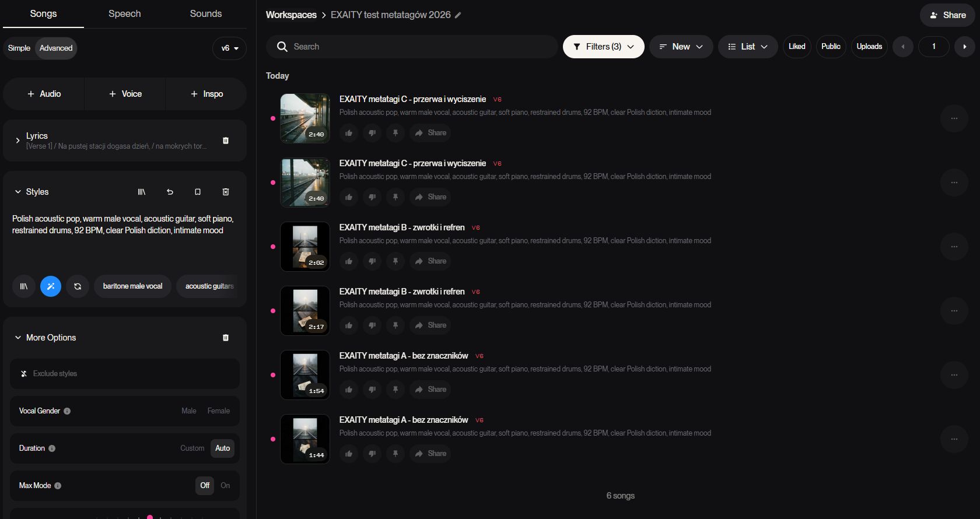Clear styles with the Styles trash icon
Image resolution: width=980 pixels, height=519 pixels.
pos(226,192)
